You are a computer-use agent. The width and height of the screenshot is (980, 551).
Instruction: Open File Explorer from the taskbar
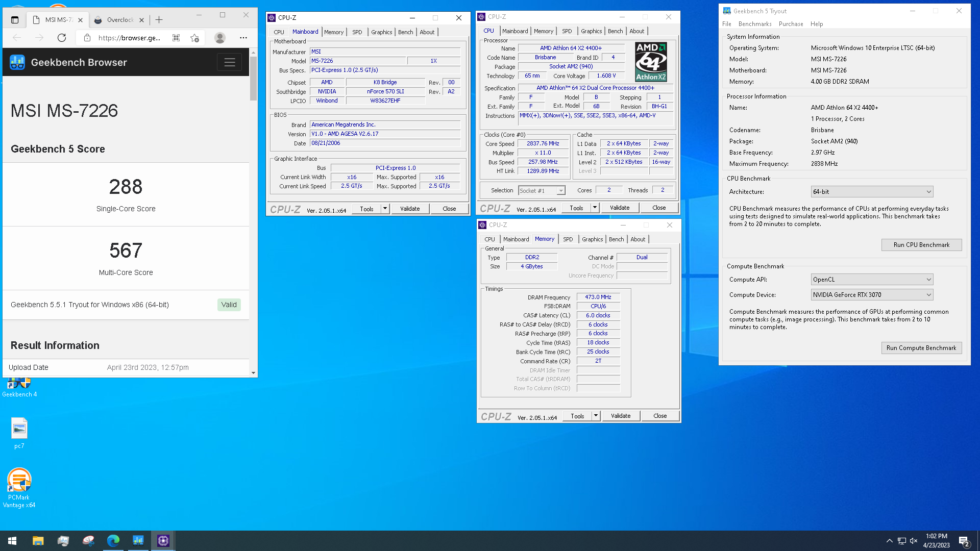38,541
